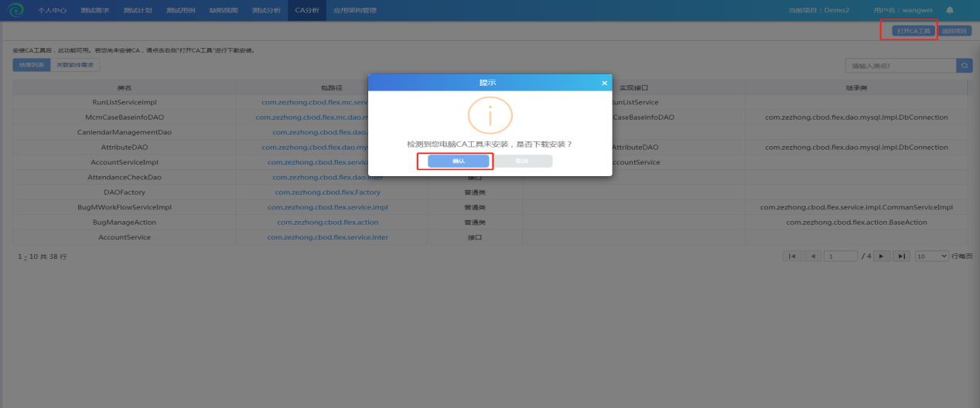The image size is (980, 408).
Task: Switch to the 关联软件需求 tab
Action: click(x=75, y=65)
